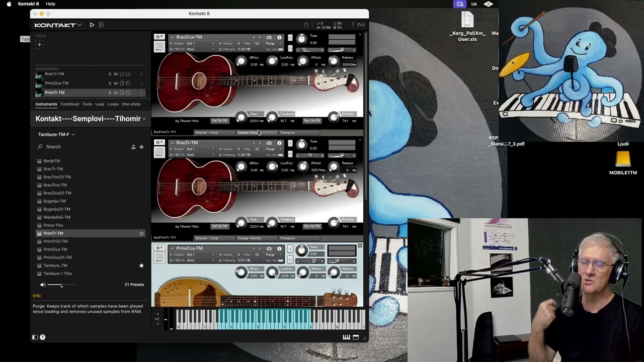This screenshot has height=362, width=644.
Task: Select the Tambure_TM preset
Action: (x=55, y=265)
